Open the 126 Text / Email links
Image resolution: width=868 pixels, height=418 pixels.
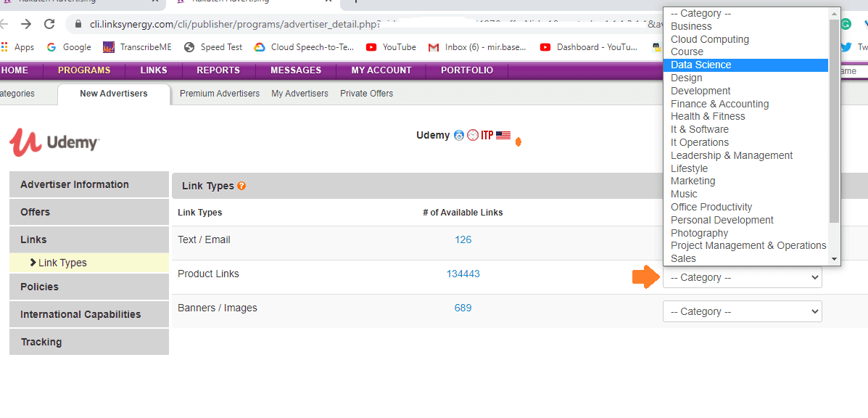tap(463, 239)
